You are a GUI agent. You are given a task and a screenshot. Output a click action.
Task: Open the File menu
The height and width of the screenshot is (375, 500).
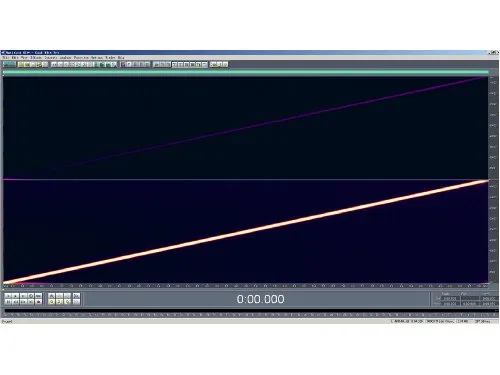tap(5, 58)
